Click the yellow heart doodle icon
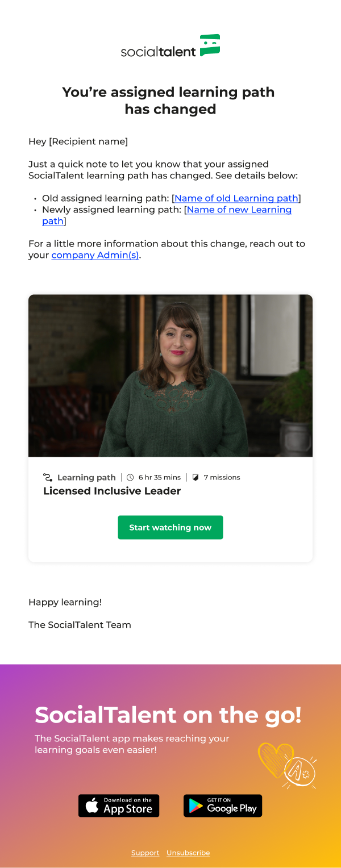Image resolution: width=341 pixels, height=868 pixels. click(x=276, y=761)
